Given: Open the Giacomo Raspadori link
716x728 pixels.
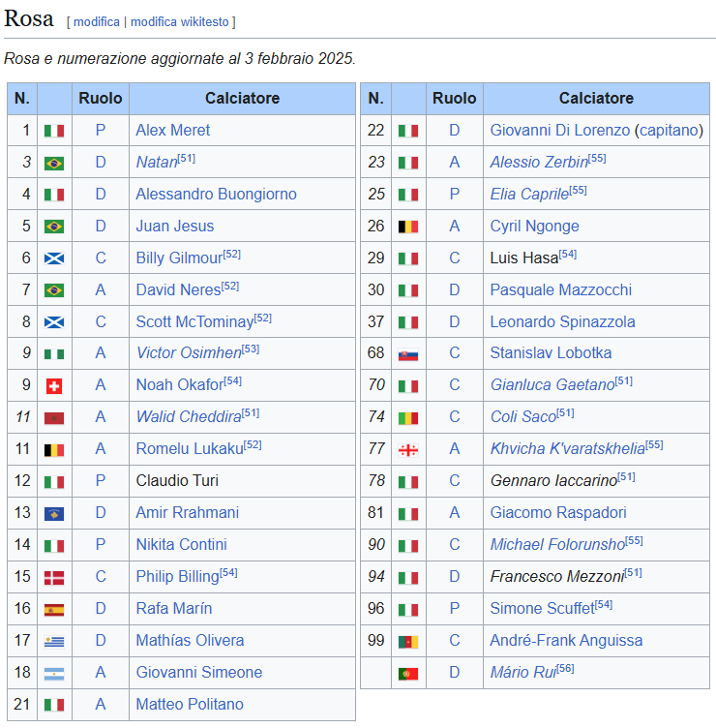Looking at the screenshot, I should click(558, 512).
